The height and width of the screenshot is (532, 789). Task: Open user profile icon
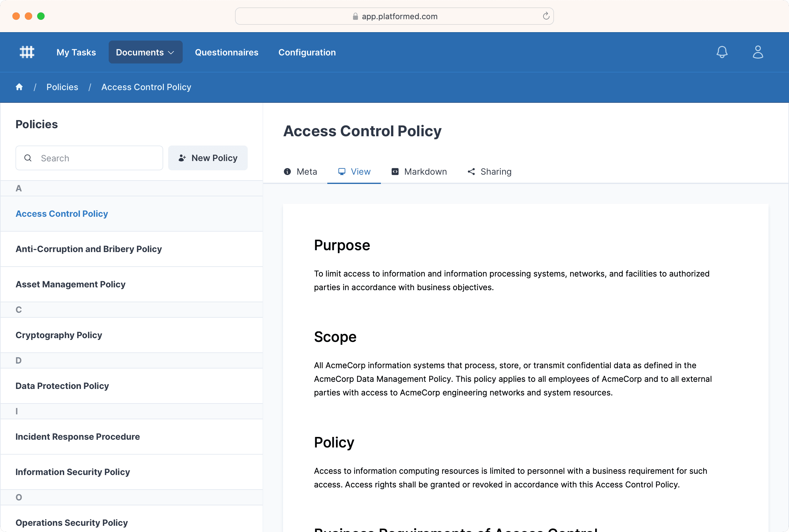pyautogui.click(x=757, y=52)
